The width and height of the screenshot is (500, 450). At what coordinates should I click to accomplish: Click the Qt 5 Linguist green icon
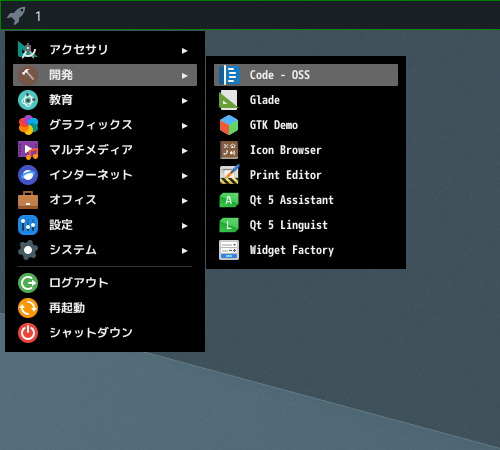coord(229,225)
